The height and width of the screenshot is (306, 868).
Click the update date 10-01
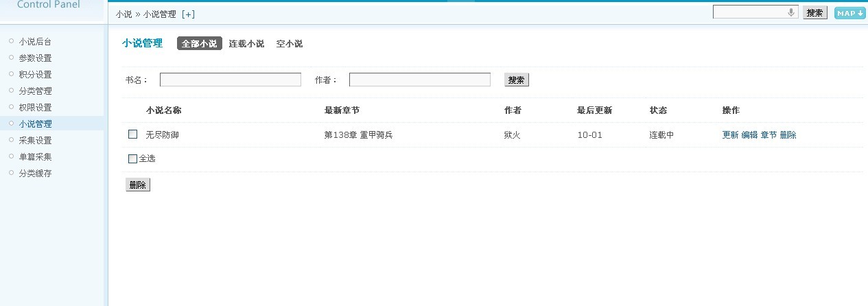pos(590,135)
